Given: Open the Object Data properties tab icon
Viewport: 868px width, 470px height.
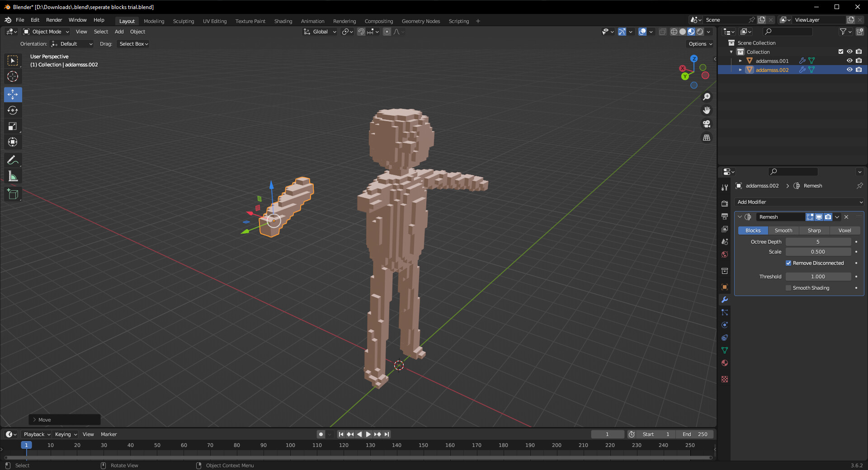Looking at the screenshot, I should (725, 350).
